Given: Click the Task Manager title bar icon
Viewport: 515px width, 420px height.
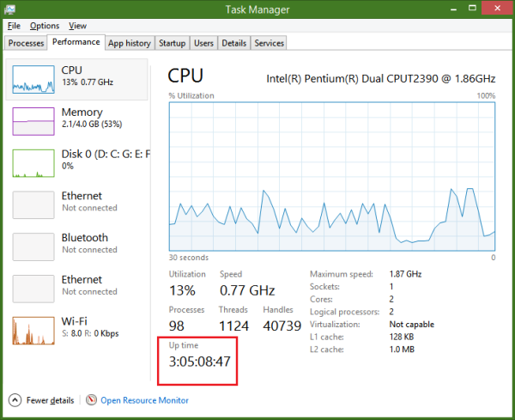Looking at the screenshot, I should click(x=9, y=9).
